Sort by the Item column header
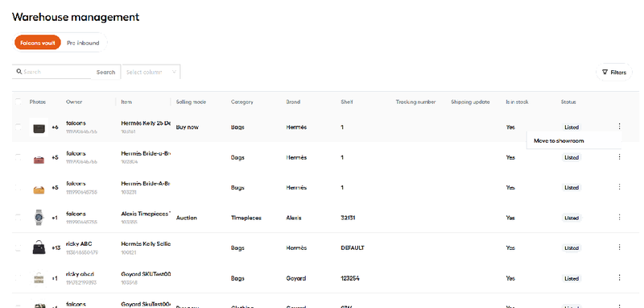This screenshot has height=308, width=644. (x=126, y=102)
